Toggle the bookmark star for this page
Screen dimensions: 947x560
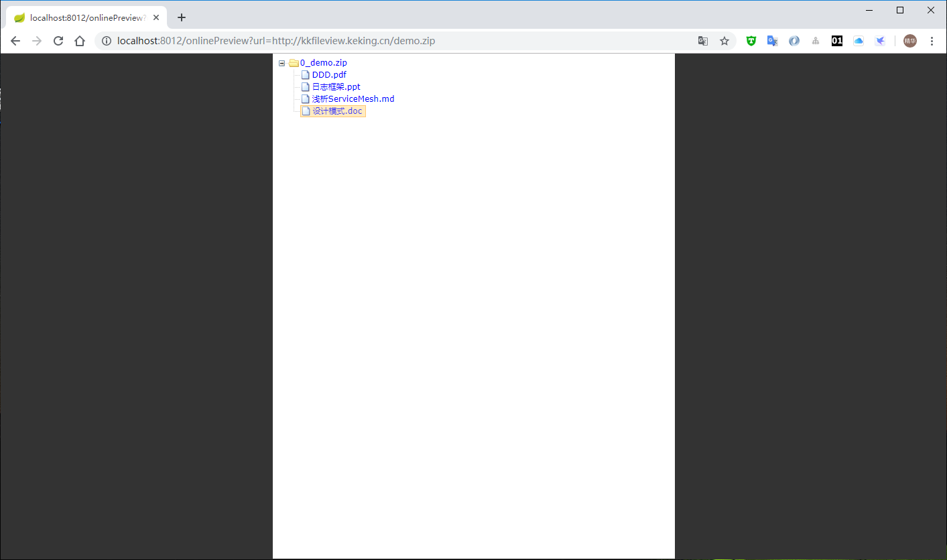point(724,41)
